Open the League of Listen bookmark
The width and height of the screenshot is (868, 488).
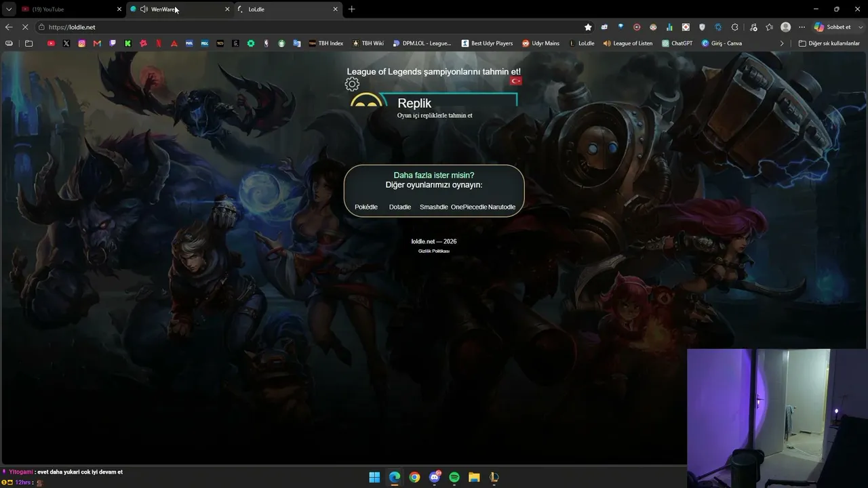(x=628, y=43)
